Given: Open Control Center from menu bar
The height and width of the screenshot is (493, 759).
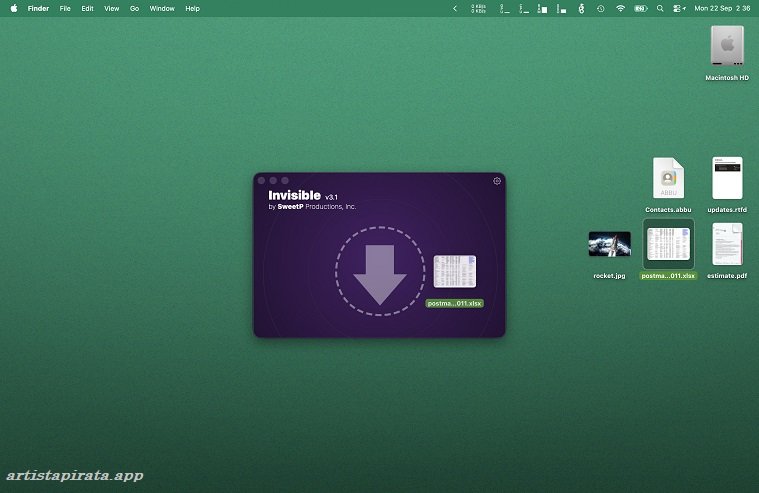Looking at the screenshot, I should [678, 8].
